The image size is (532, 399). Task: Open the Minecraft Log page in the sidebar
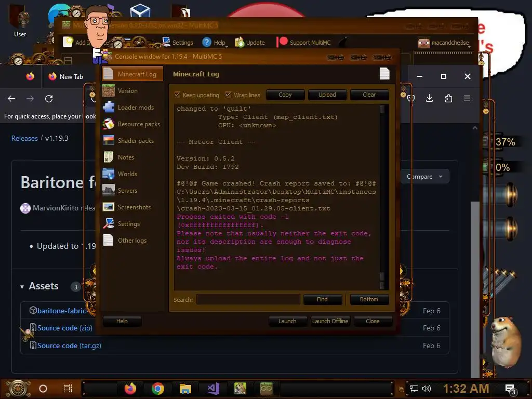[132, 74]
